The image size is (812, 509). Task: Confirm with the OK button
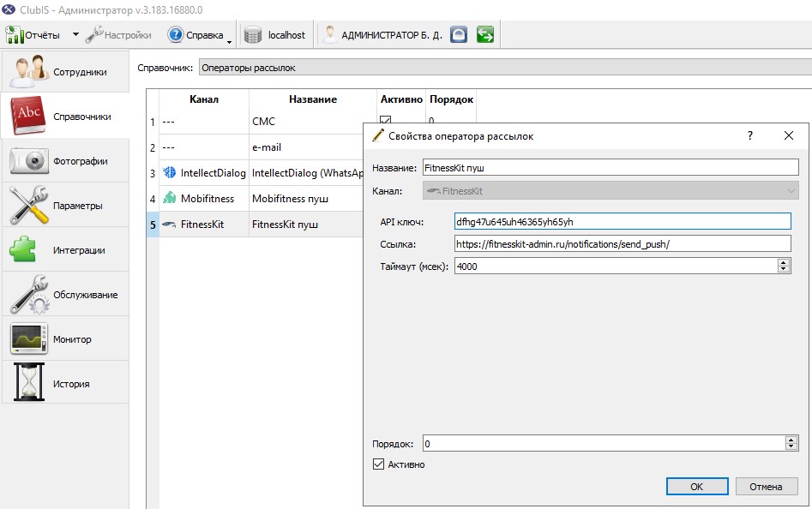pyautogui.click(x=697, y=486)
